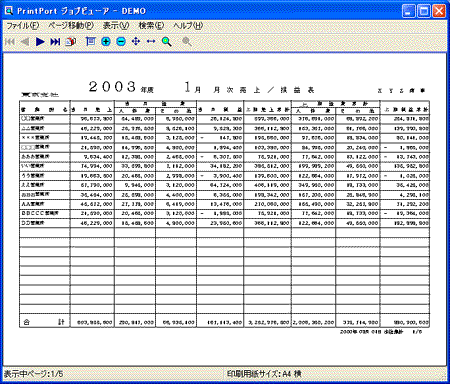Open the ファイル(F) menu
The height and width of the screenshot is (384, 450).
click(23, 26)
